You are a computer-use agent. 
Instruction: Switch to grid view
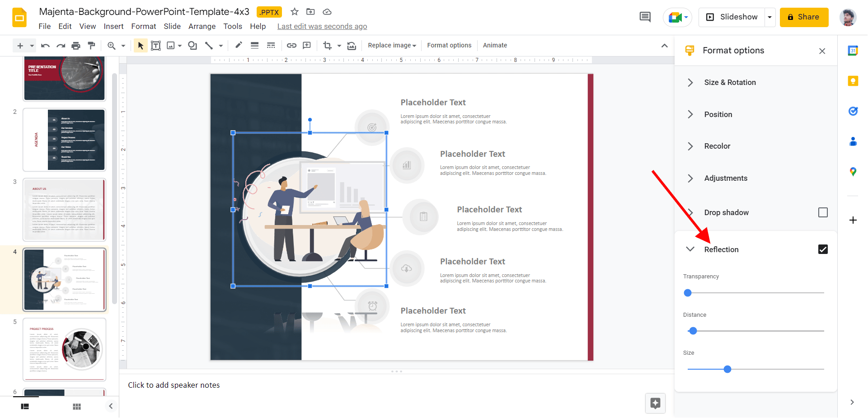point(77,407)
